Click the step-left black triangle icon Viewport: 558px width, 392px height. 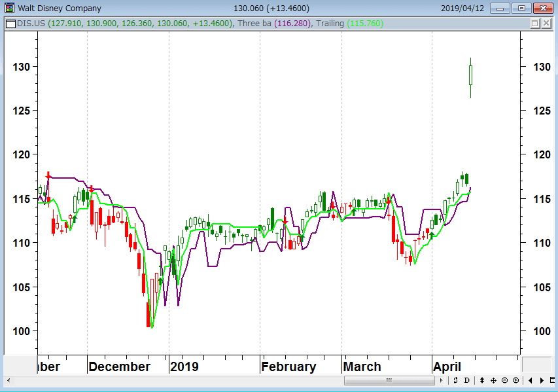[531, 381]
